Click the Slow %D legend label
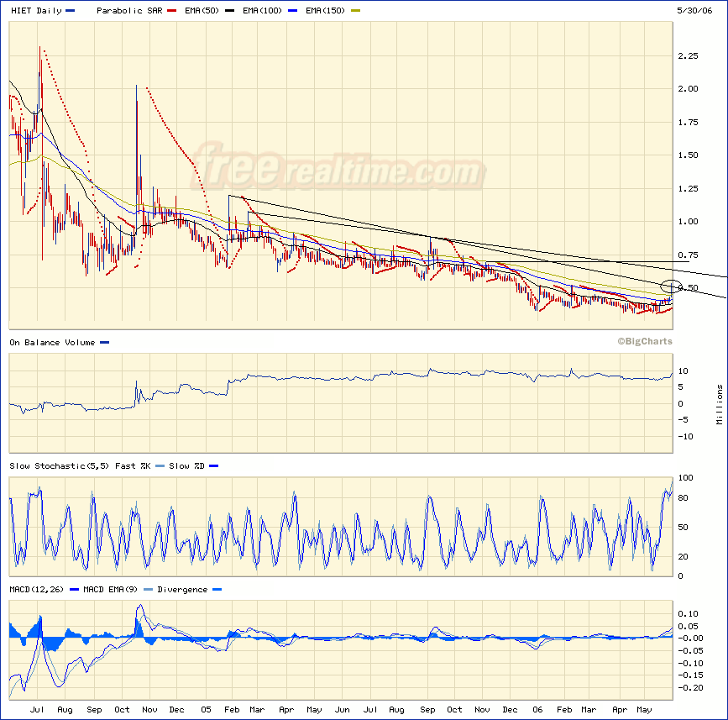 pyautogui.click(x=186, y=466)
